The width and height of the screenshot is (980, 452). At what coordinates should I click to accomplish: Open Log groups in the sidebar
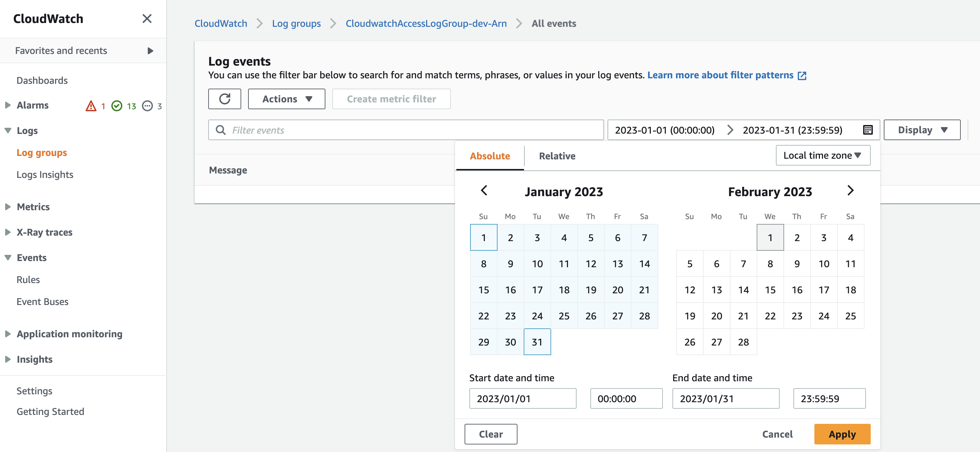coord(42,152)
